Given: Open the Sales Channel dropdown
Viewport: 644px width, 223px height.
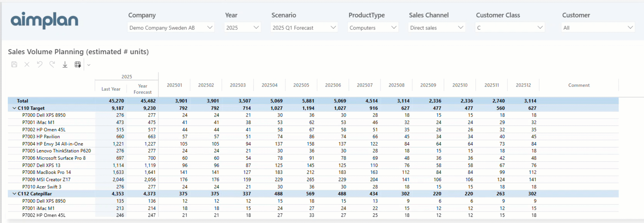Looking at the screenshot, I should pos(436,27).
